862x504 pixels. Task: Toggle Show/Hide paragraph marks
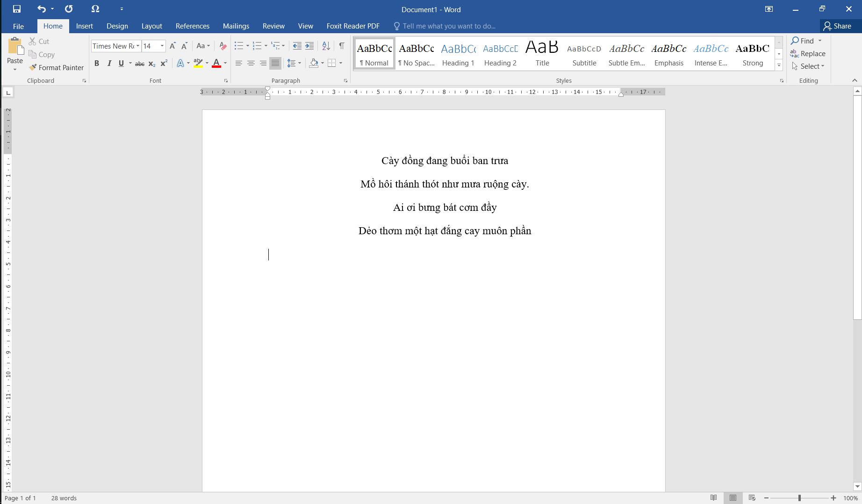coord(342,46)
